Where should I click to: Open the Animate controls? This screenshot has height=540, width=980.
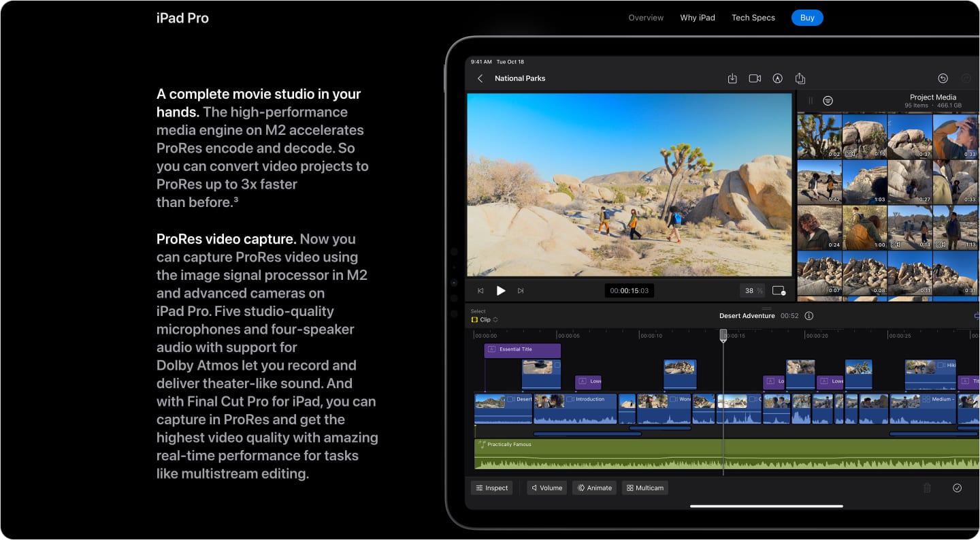[594, 488]
